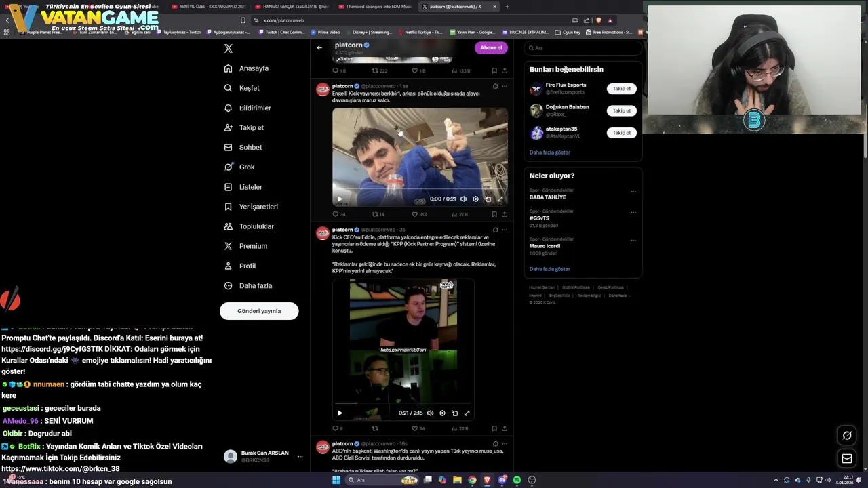Go to Profil page
Screen dimensions: 868x488
pyautogui.click(x=240, y=266)
